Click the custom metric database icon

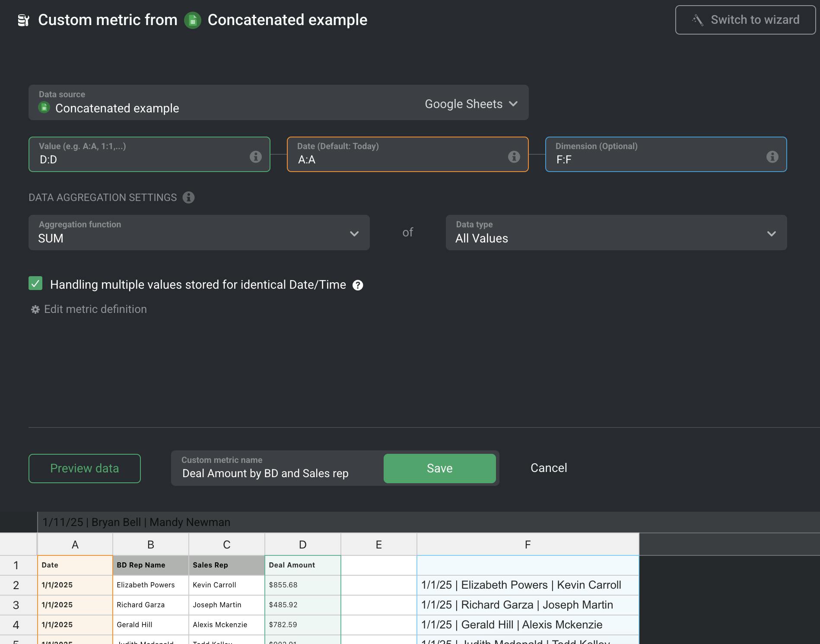[23, 20]
